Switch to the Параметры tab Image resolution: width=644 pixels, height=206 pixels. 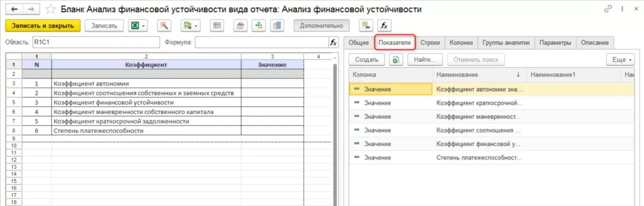point(555,43)
